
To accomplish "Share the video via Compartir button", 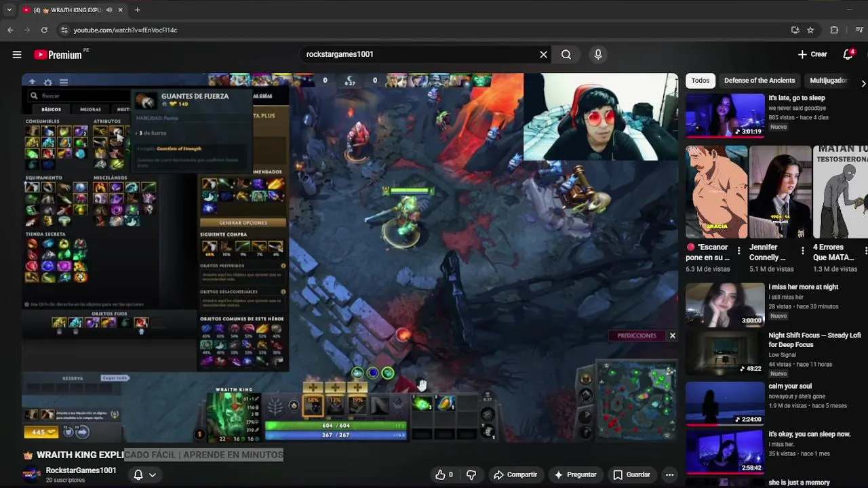I will pyautogui.click(x=515, y=475).
